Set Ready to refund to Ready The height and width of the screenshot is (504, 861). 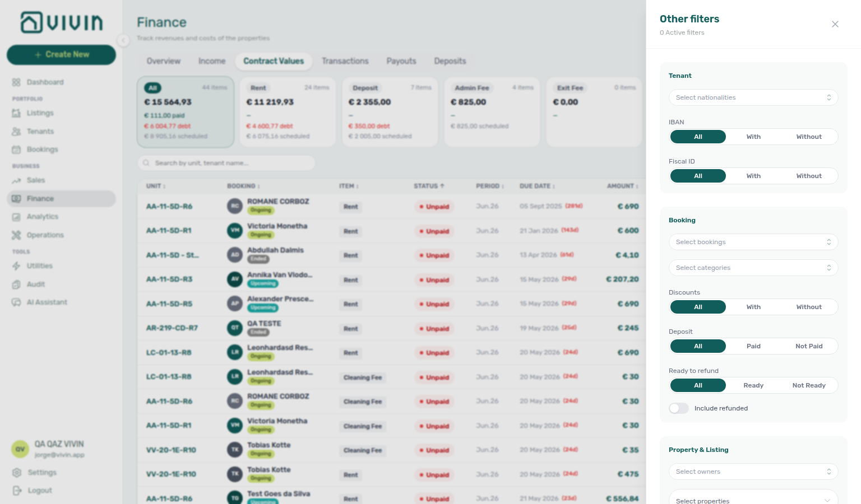click(753, 385)
